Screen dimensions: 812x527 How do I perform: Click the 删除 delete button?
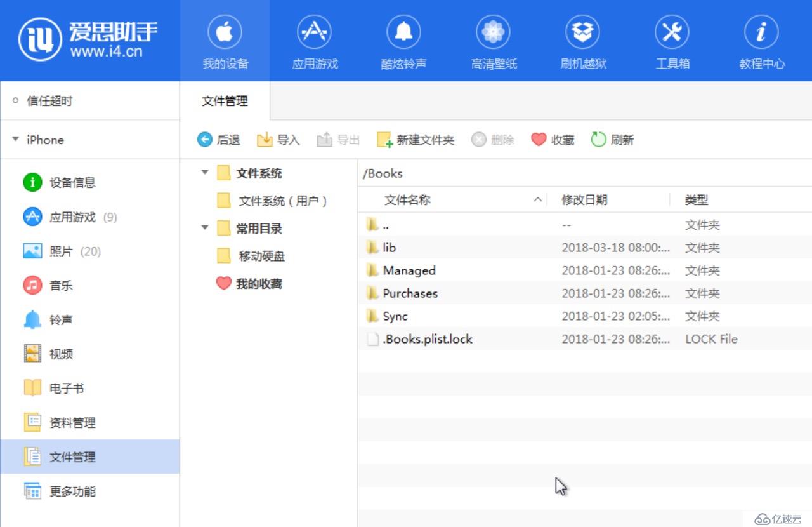493,140
